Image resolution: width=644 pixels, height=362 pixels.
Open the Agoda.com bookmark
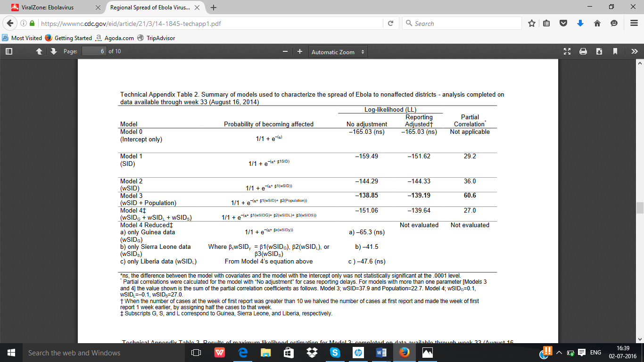pos(115,38)
